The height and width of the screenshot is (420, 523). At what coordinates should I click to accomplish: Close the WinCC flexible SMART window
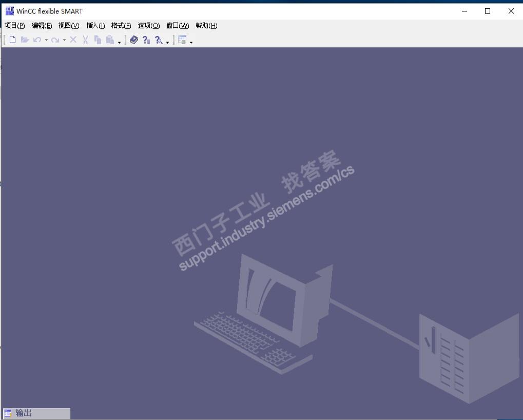tap(511, 11)
